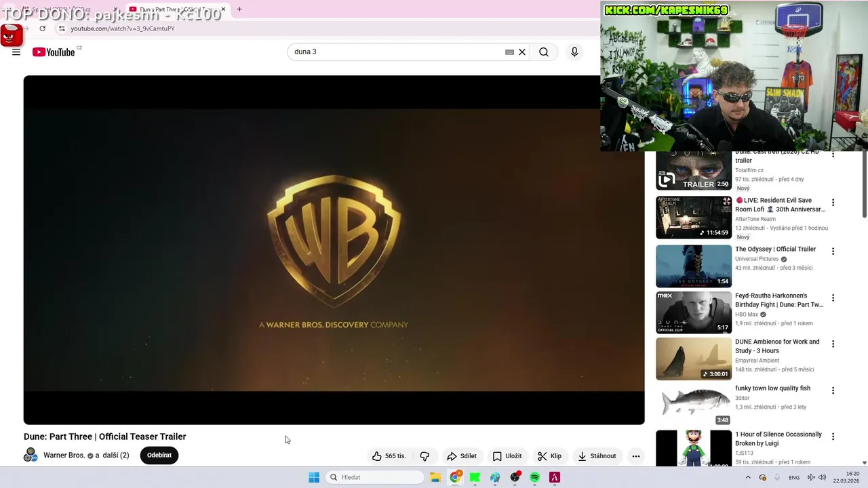
Task: Open the on-screen keyboard in search box
Action: pyautogui.click(x=509, y=52)
